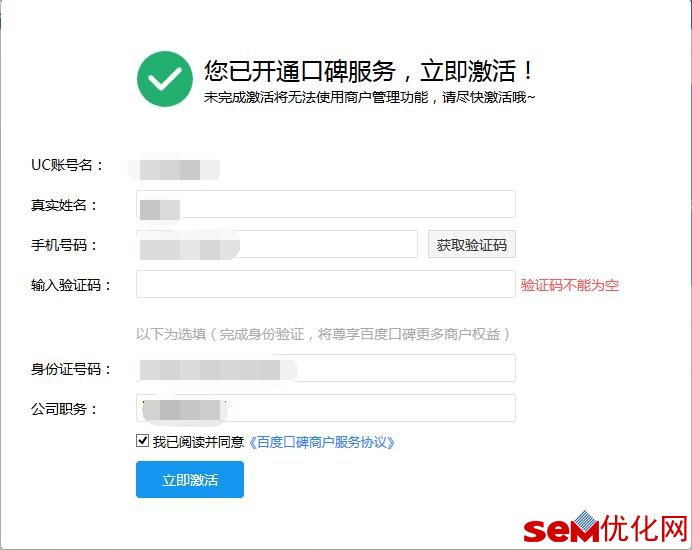Viewport: 692px width, 550px height.
Task: Focus the 真实姓名 input field
Action: 326,204
